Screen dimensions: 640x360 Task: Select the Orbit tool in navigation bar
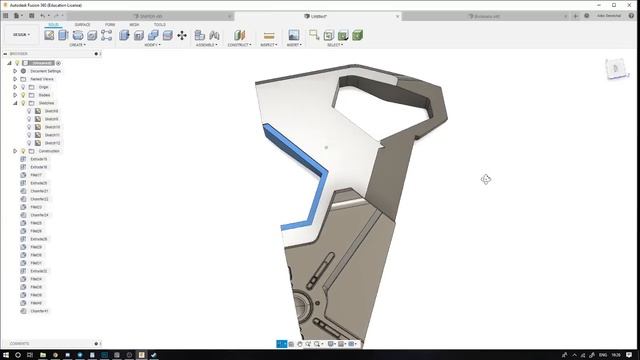click(x=282, y=344)
